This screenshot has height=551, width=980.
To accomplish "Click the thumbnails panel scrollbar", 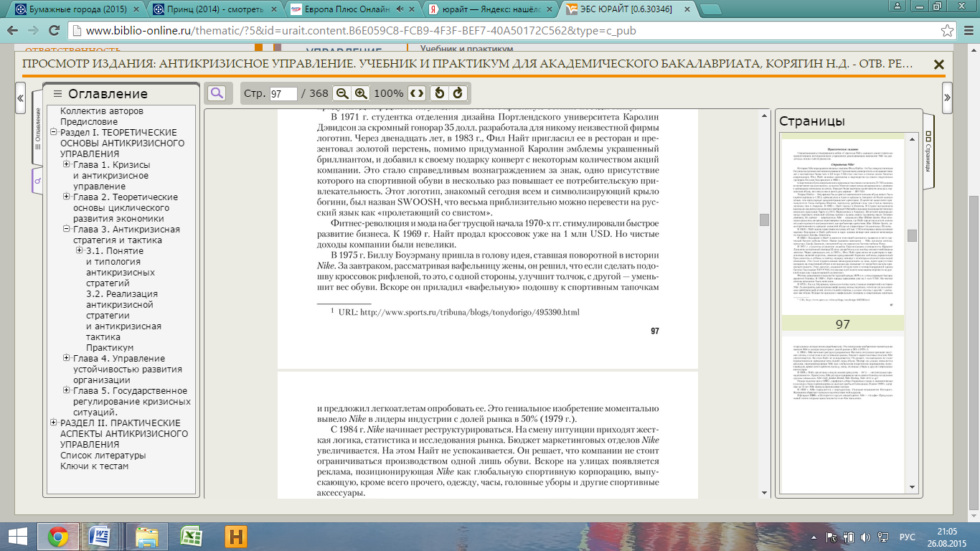I will 912,235.
